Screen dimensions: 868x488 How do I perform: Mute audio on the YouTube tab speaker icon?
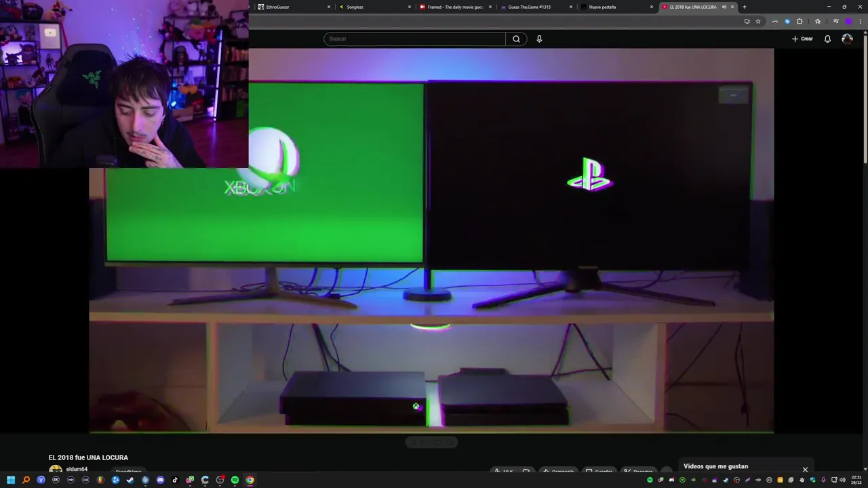(724, 7)
